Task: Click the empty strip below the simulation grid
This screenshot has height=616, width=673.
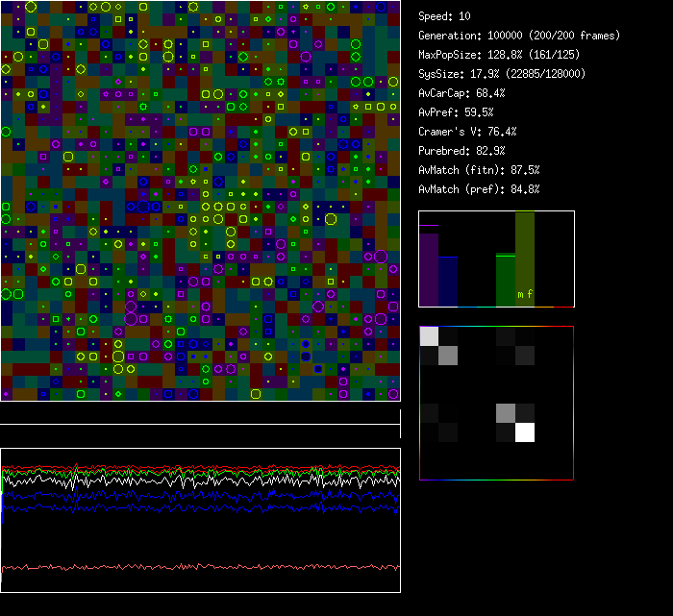Action: (x=200, y=413)
